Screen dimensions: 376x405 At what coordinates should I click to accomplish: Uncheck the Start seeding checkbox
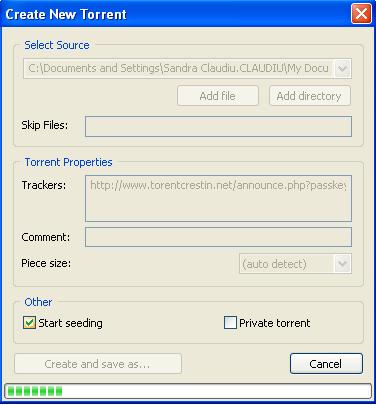point(29,323)
